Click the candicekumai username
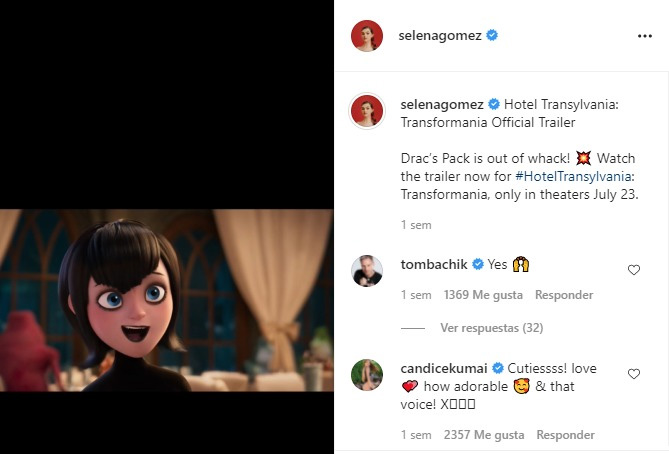The width and height of the screenshot is (669, 454). coord(442,368)
